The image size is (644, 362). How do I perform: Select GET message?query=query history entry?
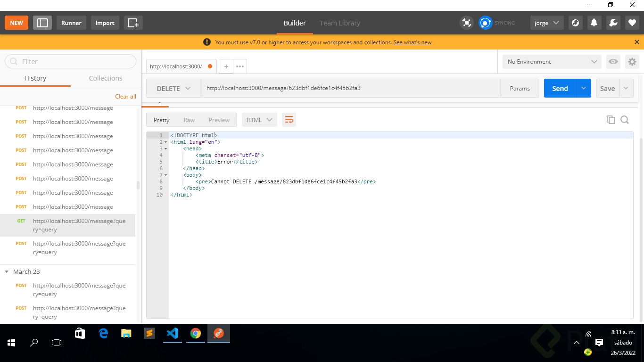tap(67, 225)
